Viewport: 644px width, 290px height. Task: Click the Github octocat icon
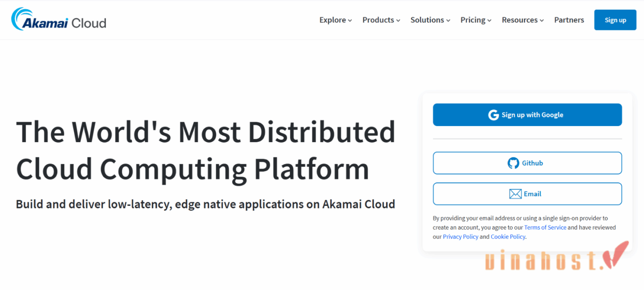pos(513,163)
